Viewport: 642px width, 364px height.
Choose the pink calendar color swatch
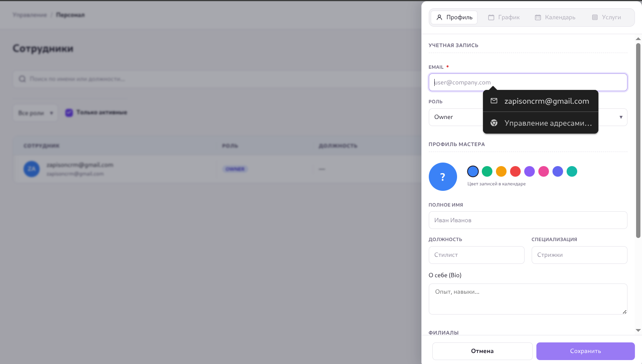click(543, 171)
